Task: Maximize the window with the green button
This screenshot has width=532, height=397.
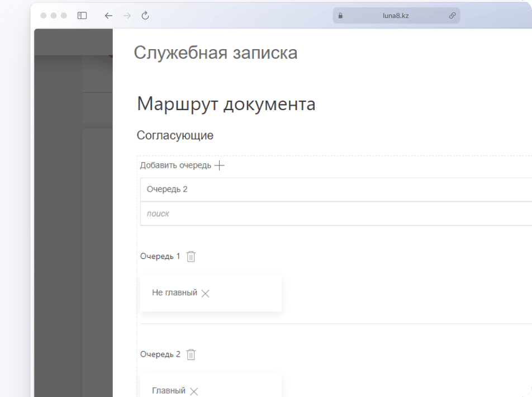Action: click(64, 16)
